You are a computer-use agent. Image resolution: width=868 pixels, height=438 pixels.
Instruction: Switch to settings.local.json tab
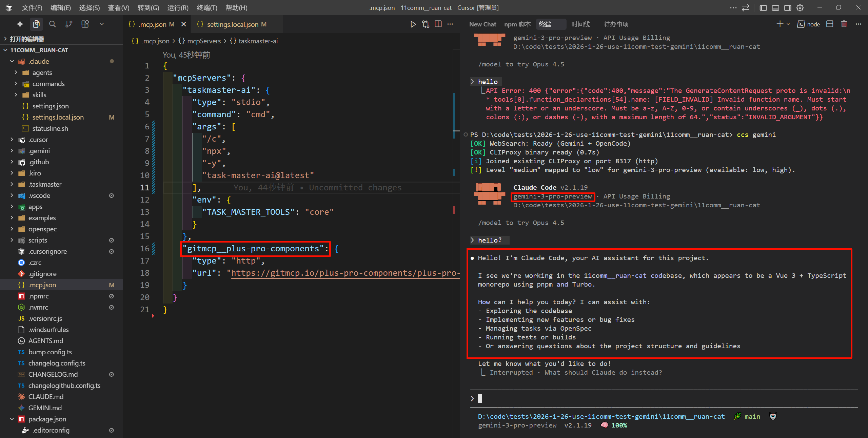(233, 24)
